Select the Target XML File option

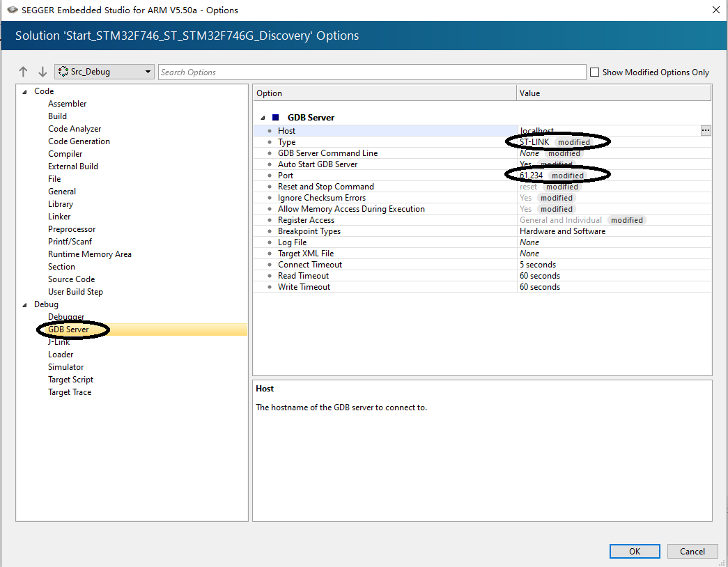pos(482,253)
